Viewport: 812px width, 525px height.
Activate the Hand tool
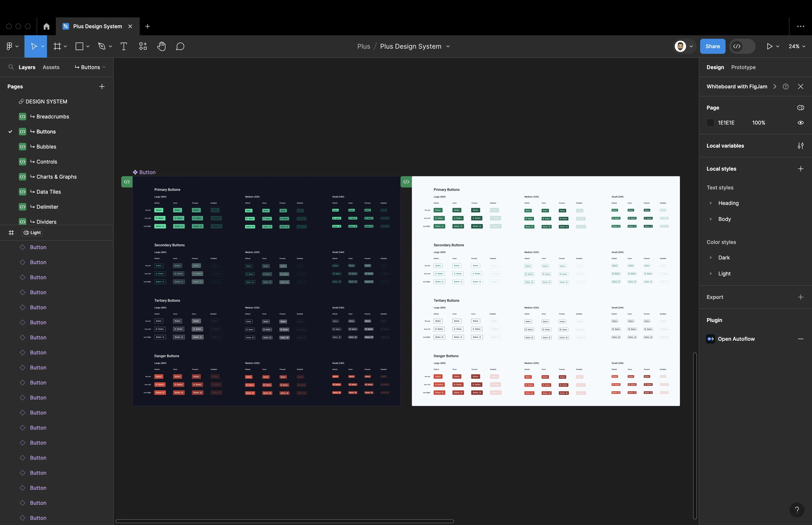coord(161,46)
